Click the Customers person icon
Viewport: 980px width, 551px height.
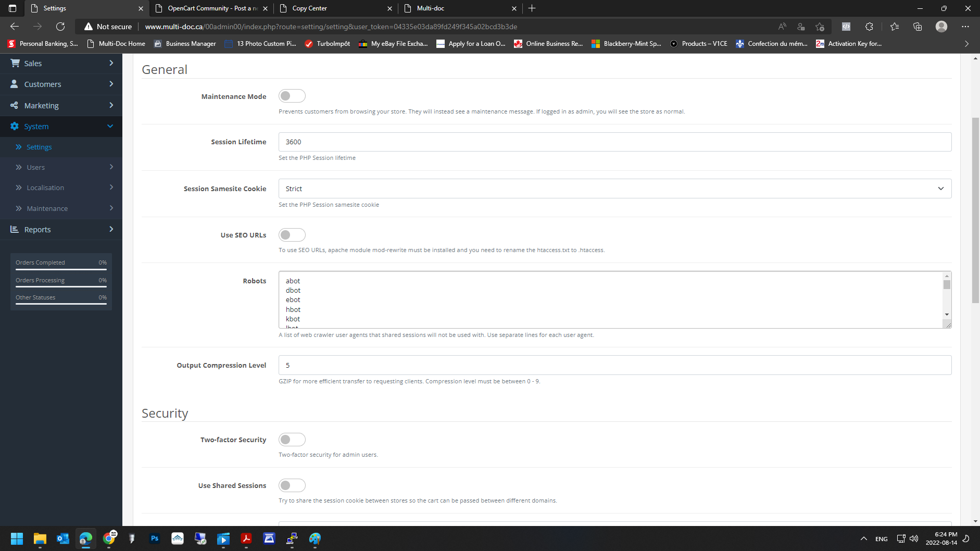tap(14, 84)
